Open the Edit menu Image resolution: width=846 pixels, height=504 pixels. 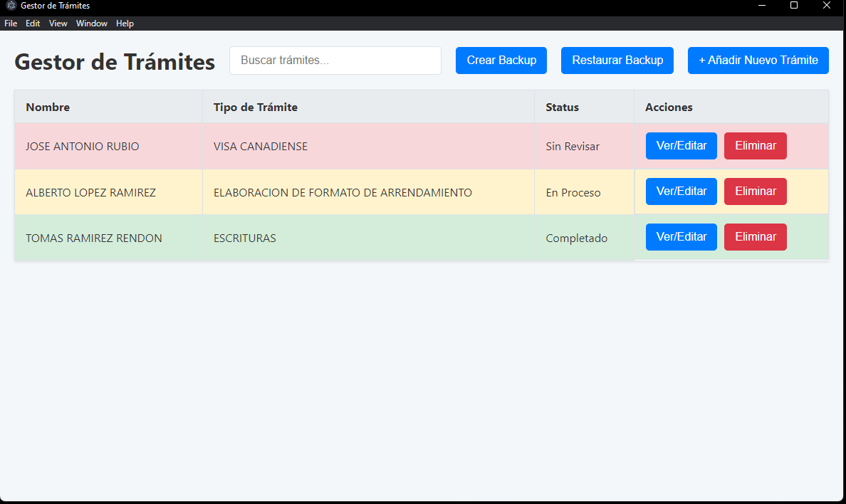tap(33, 23)
